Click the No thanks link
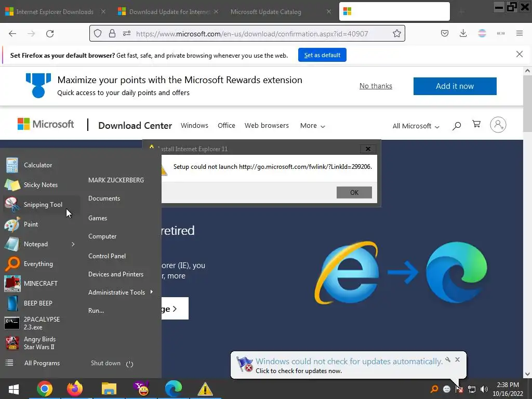This screenshot has height=399, width=532. click(376, 86)
